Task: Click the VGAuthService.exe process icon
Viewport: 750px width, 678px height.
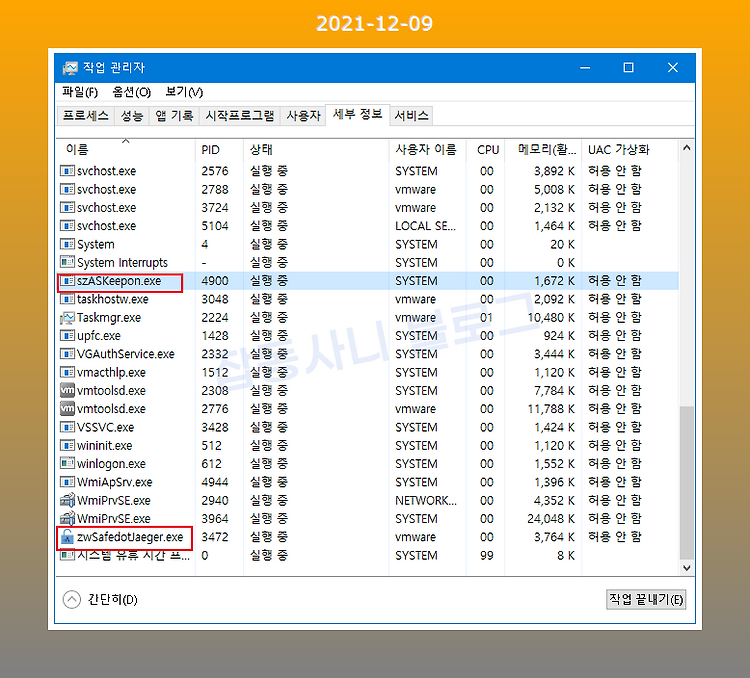Action: click(x=67, y=354)
